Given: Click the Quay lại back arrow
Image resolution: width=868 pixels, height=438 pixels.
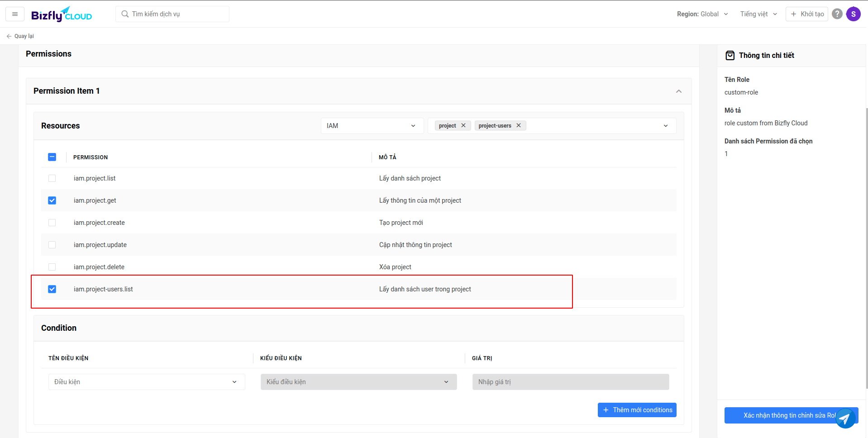Looking at the screenshot, I should [10, 36].
